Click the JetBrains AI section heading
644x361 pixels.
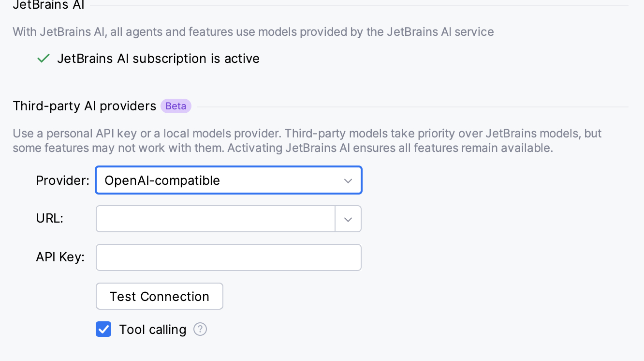(48, 5)
